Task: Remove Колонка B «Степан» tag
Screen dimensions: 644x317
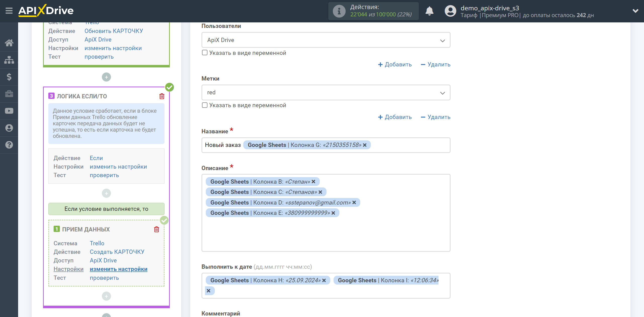Action: pyautogui.click(x=313, y=181)
